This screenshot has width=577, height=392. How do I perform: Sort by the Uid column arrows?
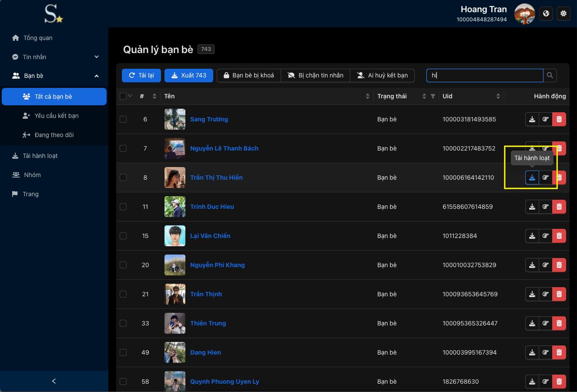(x=498, y=96)
